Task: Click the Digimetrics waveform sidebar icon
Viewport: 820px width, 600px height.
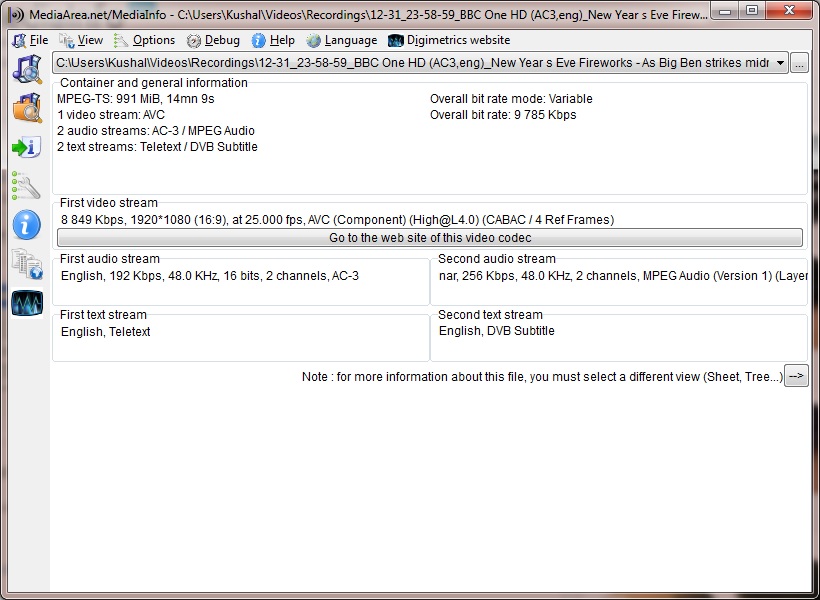Action: [27, 303]
